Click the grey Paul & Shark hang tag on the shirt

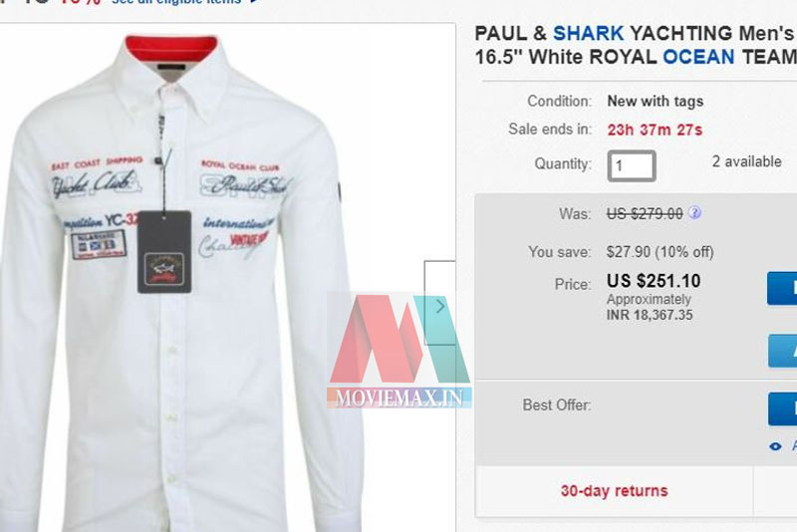coord(164,252)
